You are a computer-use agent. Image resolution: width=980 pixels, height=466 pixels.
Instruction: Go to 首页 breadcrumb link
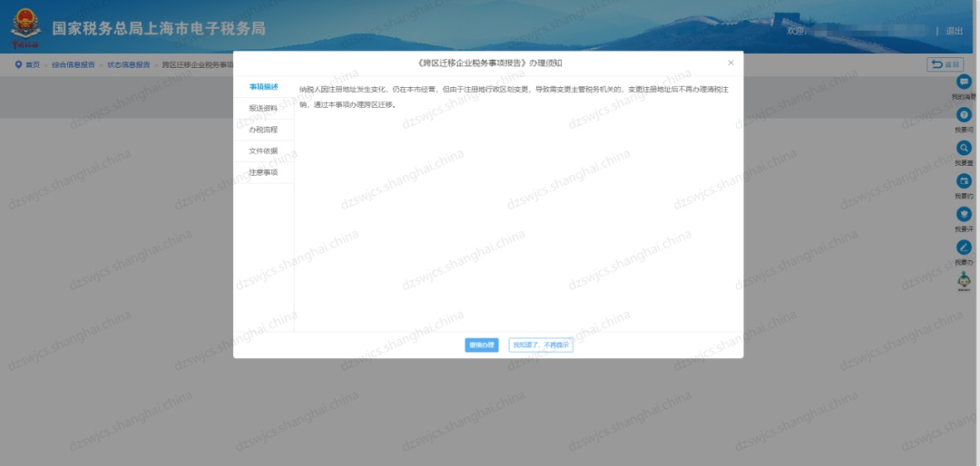coord(32,64)
